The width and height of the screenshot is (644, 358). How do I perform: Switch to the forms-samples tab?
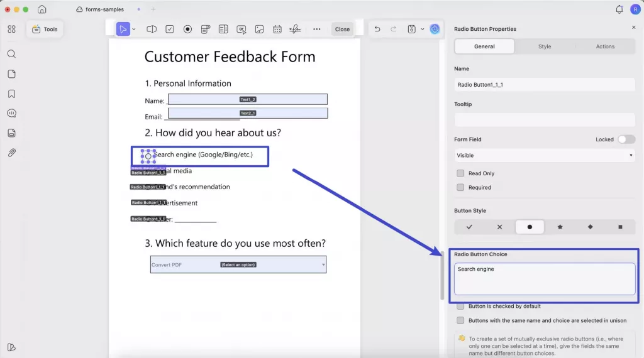point(100,9)
